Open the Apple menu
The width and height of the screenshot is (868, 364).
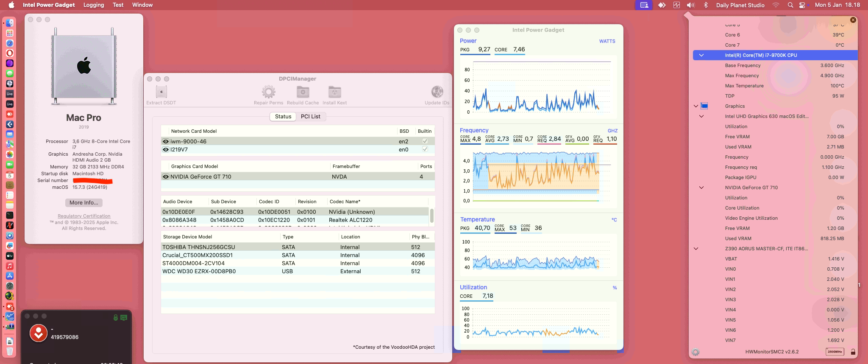pos(11,5)
